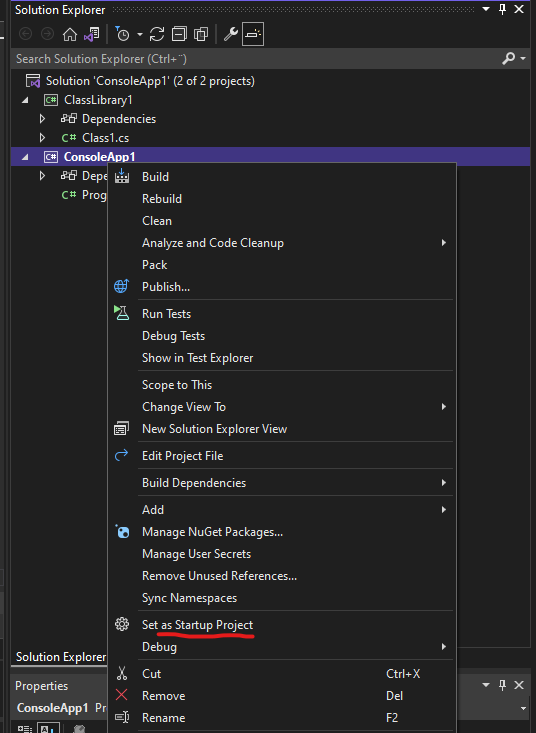
Task: Switch to the Solution Explorer bottom tab
Action: [61, 657]
